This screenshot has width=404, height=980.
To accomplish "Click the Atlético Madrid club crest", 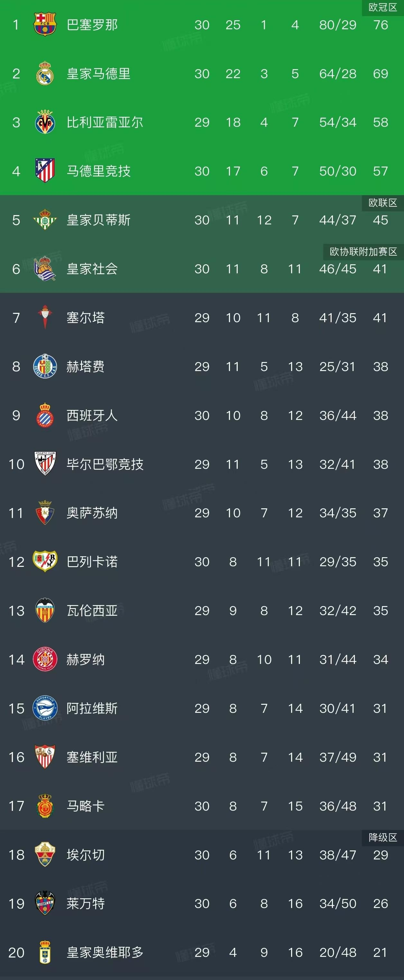I will point(46,171).
